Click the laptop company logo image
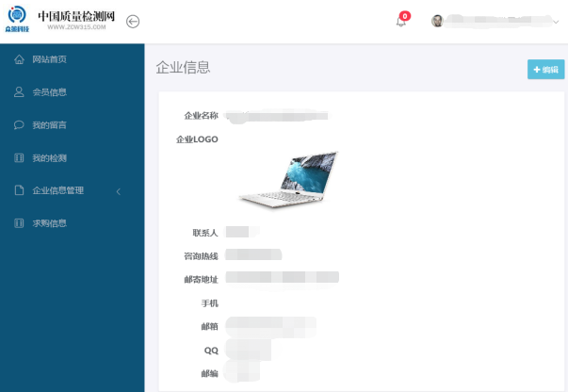 click(x=288, y=180)
